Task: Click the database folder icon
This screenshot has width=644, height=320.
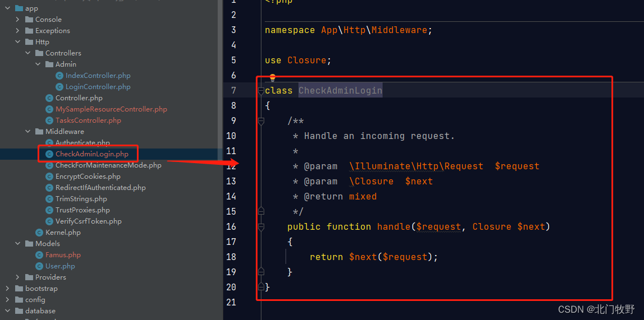Action: tap(19, 310)
